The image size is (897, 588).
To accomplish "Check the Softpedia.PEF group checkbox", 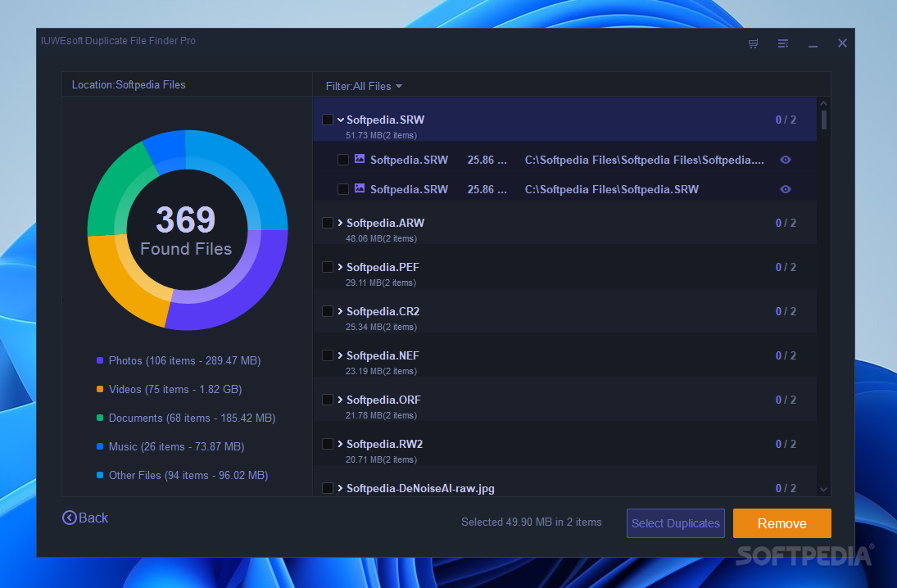I will click(x=328, y=267).
